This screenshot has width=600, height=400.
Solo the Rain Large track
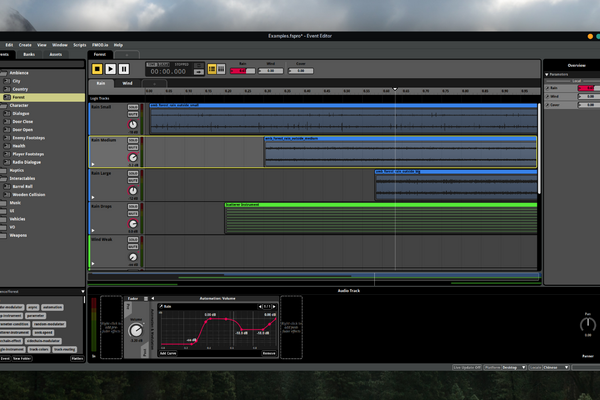coord(133,173)
